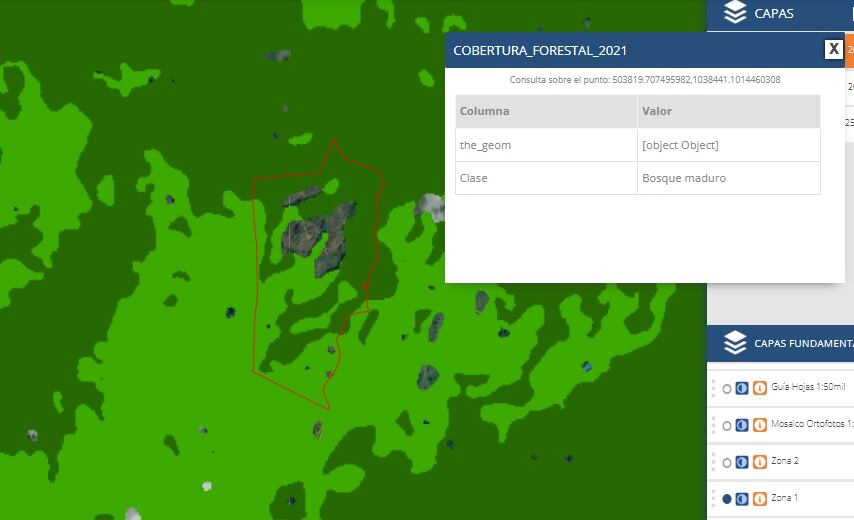Select the Zona 2 radio button
This screenshot has width=854, height=520.
click(x=727, y=462)
